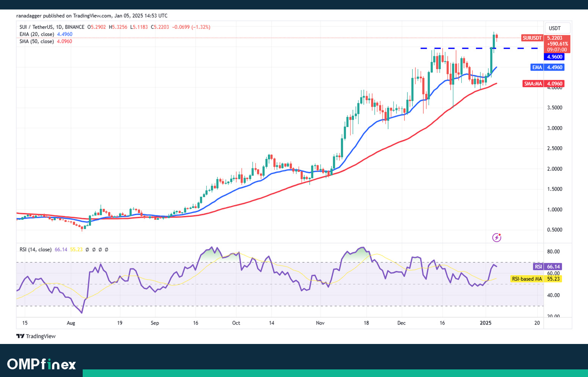Viewport: 588px width, 377px height.
Task: Click the Sep label on time axis
Action: (155, 323)
